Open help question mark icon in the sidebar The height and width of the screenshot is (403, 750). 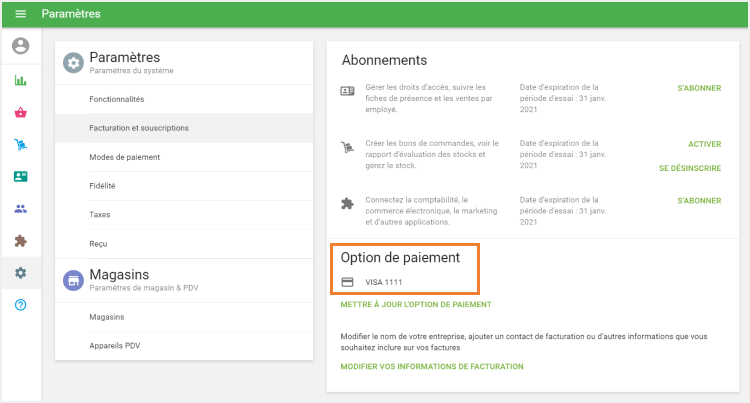tap(21, 305)
